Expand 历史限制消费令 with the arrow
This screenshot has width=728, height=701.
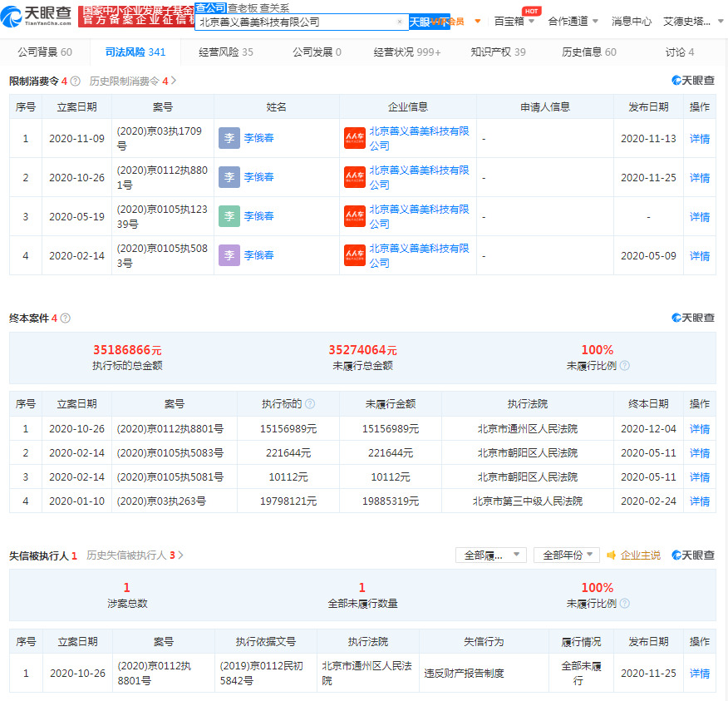point(174,81)
